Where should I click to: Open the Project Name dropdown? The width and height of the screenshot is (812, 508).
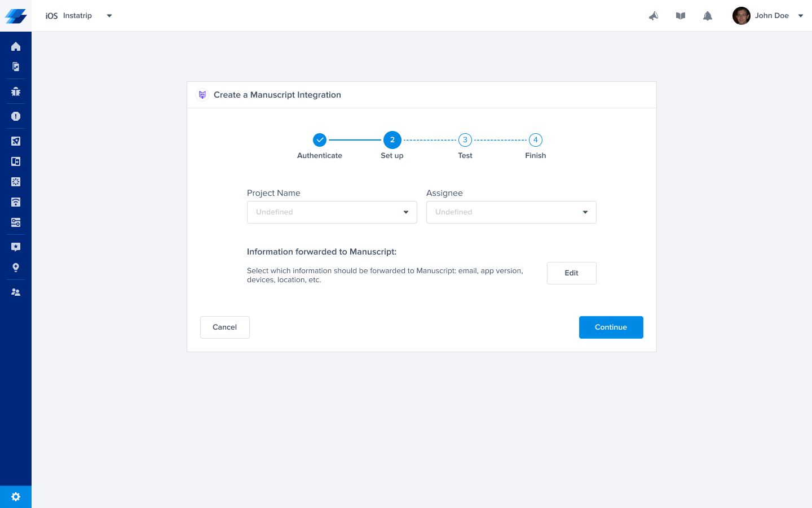[332, 212]
